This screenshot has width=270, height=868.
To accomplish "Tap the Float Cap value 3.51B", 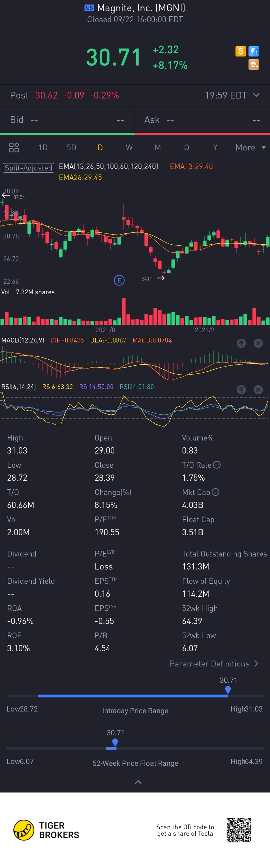I will coord(192,532).
